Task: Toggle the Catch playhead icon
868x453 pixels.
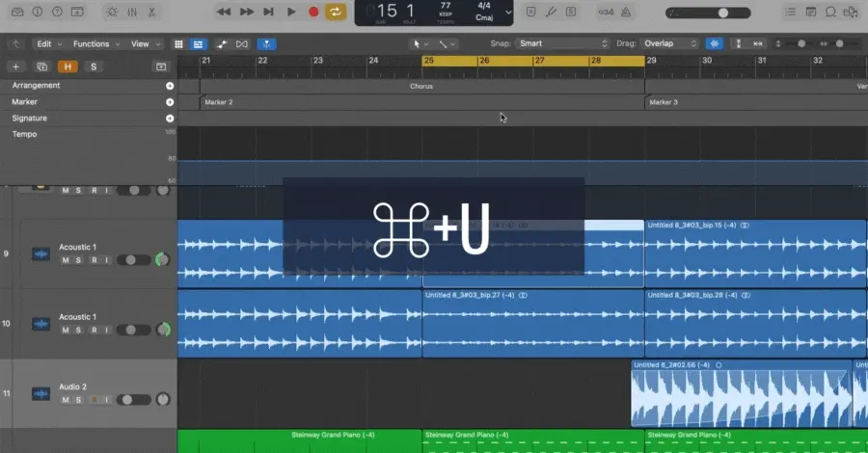Action: (267, 44)
